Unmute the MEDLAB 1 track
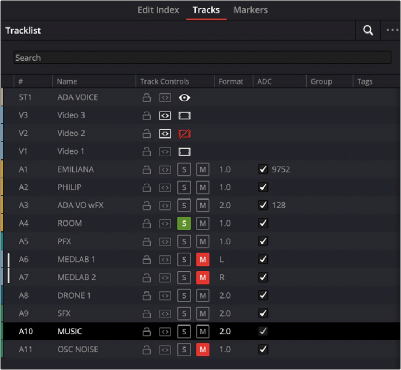Viewport: 401px width, 370px height. (203, 260)
